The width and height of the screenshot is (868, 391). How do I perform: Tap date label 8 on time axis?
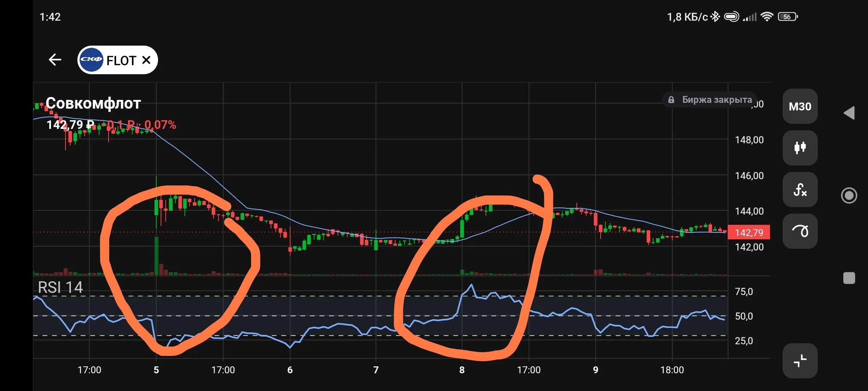pos(462,370)
